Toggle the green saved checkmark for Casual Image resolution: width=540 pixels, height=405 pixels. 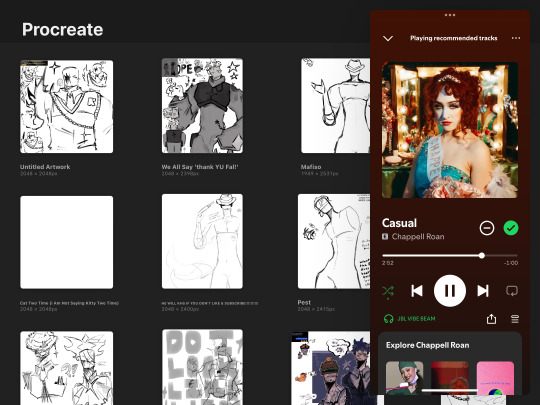click(x=511, y=228)
